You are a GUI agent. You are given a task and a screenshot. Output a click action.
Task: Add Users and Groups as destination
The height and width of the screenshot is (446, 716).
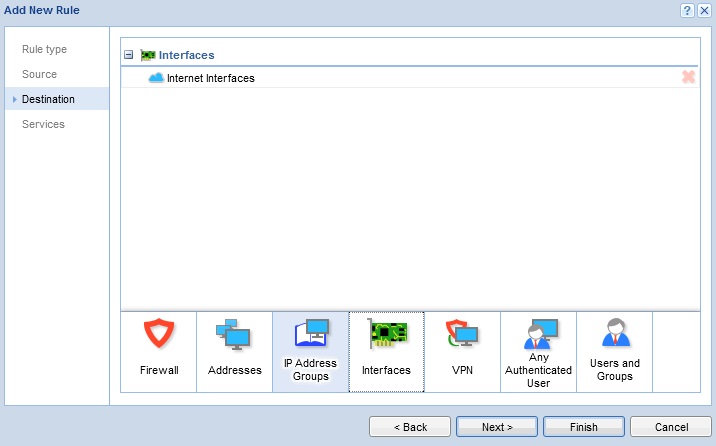tap(614, 350)
